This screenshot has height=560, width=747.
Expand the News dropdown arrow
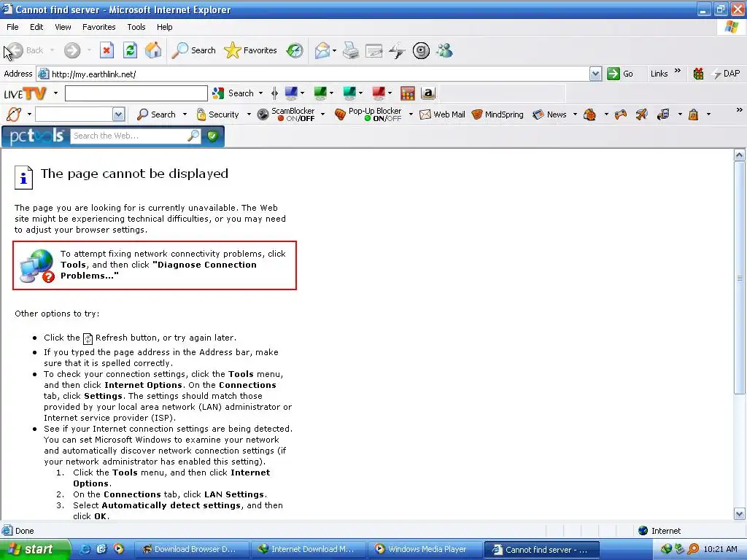point(575,114)
